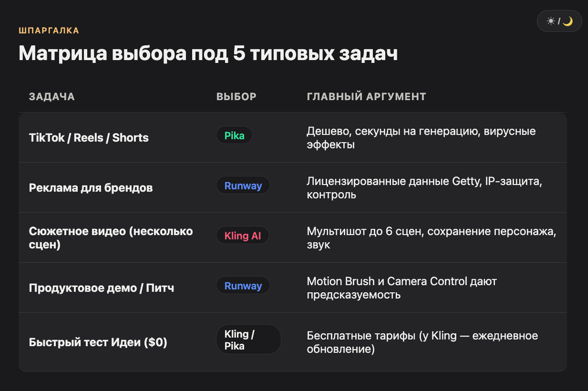
Task: Click the Kling / Pika badge
Action: point(248,340)
